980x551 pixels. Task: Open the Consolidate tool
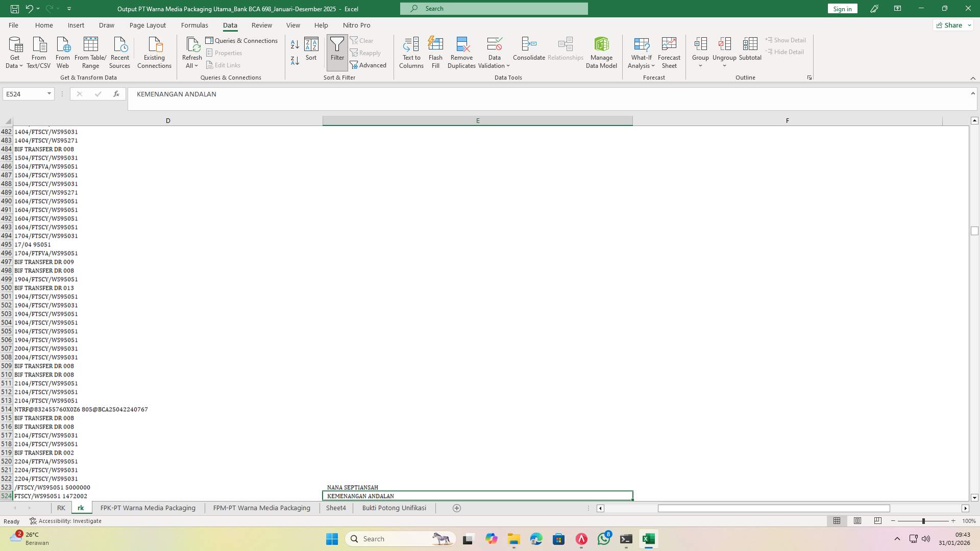coord(529,51)
